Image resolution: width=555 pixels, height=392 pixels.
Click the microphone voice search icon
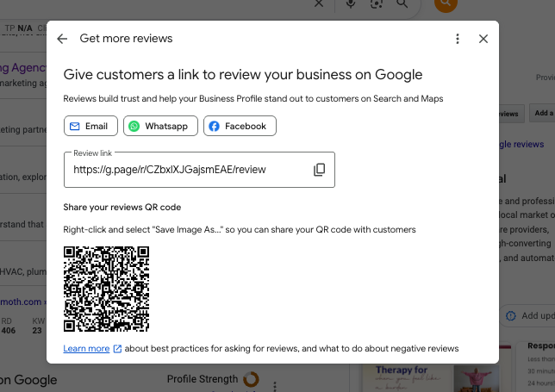pyautogui.click(x=351, y=3)
